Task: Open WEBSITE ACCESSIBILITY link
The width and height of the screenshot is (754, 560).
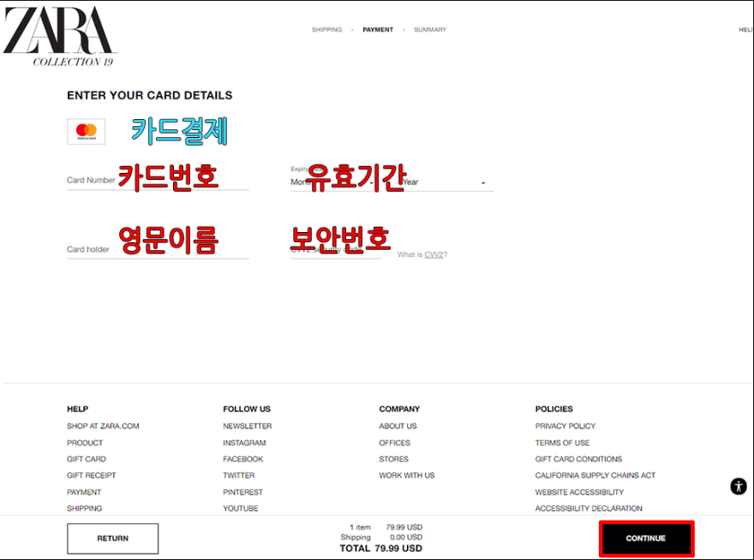Action: coord(579,492)
